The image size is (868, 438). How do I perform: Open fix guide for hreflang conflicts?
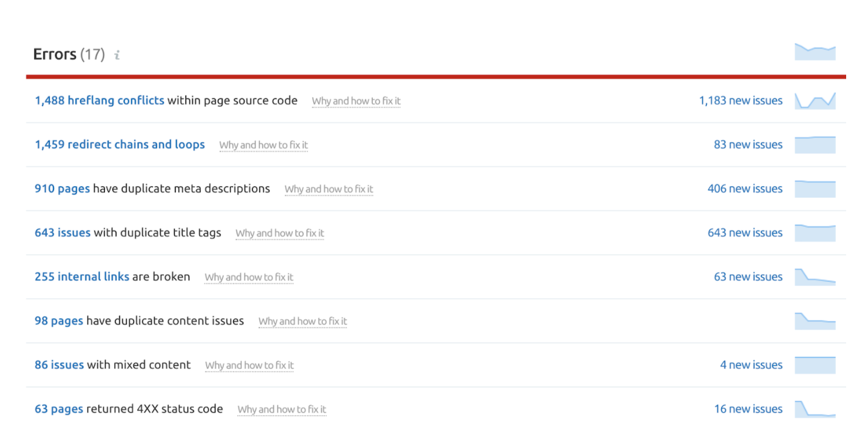coord(356,101)
